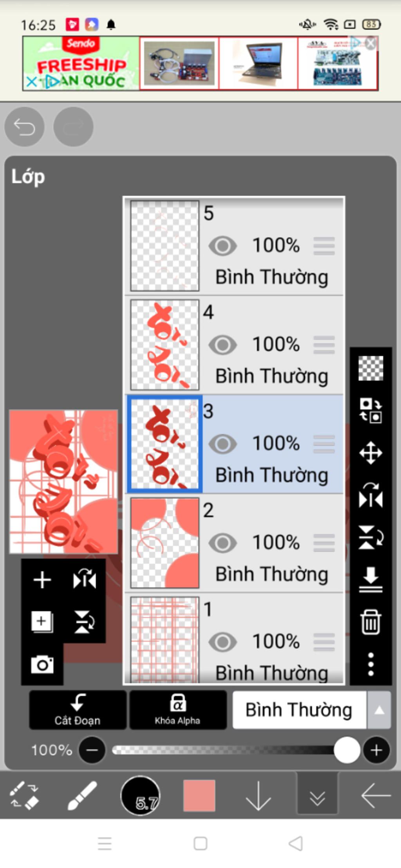Collapse panel with double chevron down
The image size is (401, 868).
(x=317, y=796)
